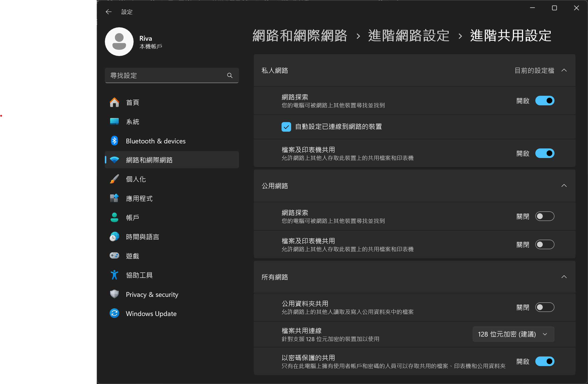
Task: Collapse the 私人網路 section
Action: coord(564,70)
